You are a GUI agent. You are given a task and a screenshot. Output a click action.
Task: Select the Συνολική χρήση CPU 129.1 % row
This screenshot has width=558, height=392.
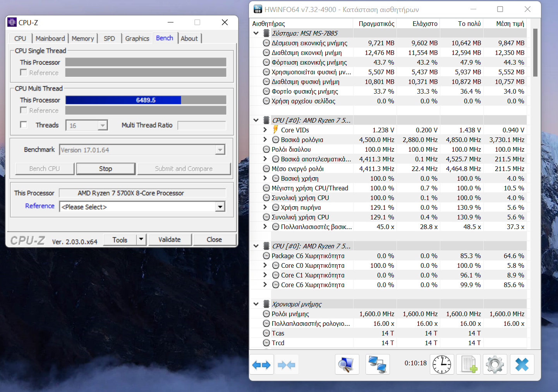coord(389,217)
